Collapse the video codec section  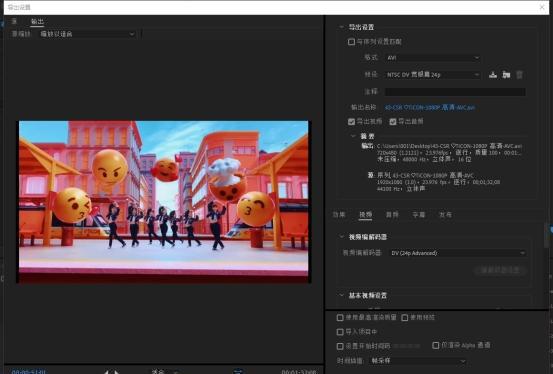pyautogui.click(x=341, y=236)
